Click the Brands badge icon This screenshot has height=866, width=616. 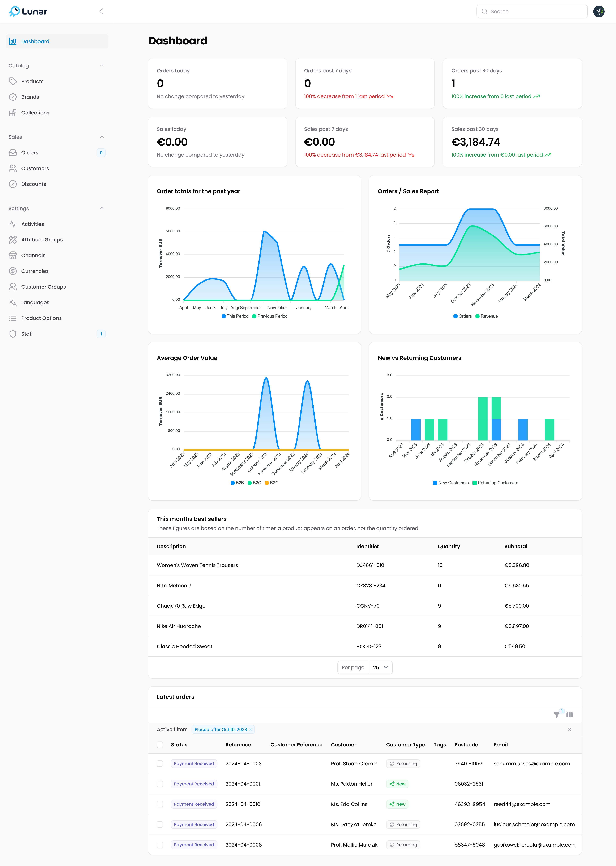tap(13, 97)
